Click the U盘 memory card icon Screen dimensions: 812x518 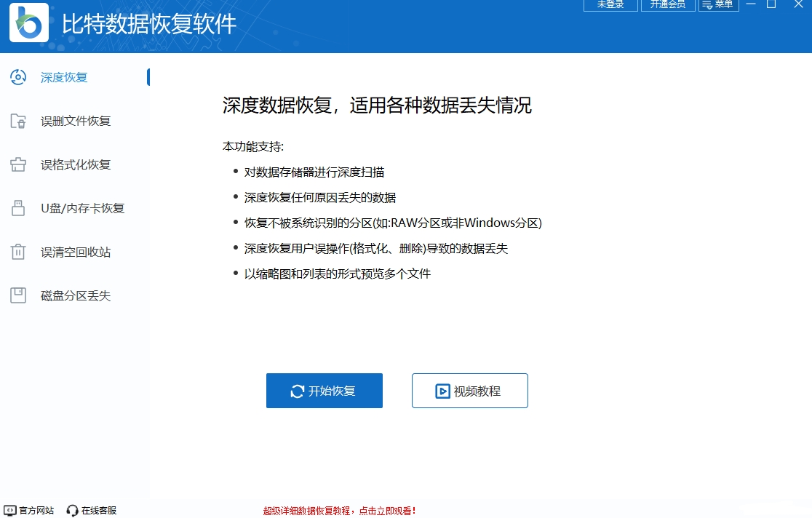pos(18,208)
